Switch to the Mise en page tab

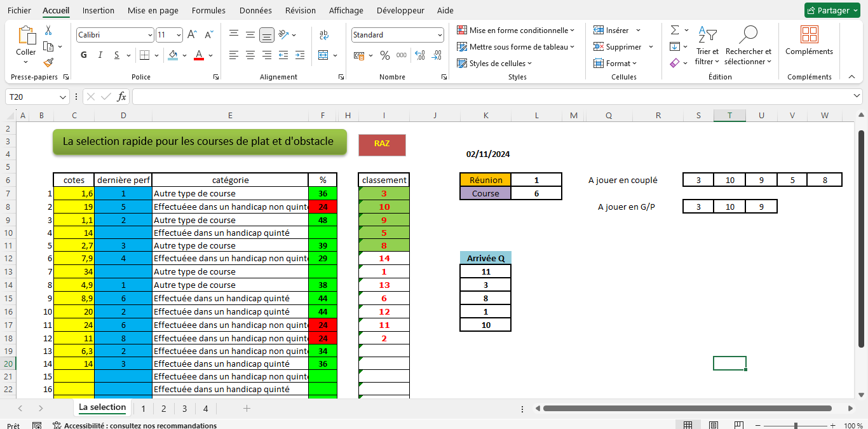(153, 10)
